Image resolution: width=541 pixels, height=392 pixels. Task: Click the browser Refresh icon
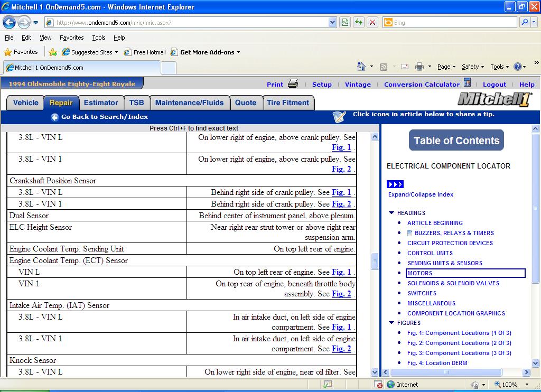tap(359, 23)
